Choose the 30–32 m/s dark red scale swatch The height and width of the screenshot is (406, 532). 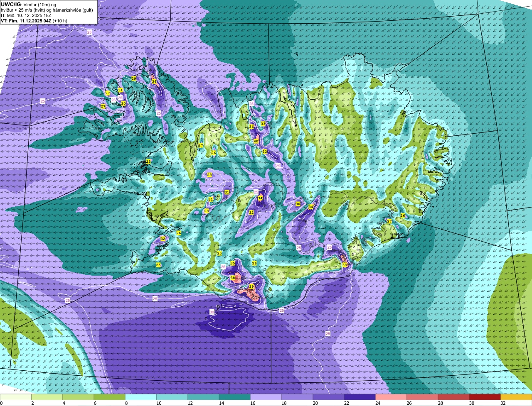[x=485, y=397]
